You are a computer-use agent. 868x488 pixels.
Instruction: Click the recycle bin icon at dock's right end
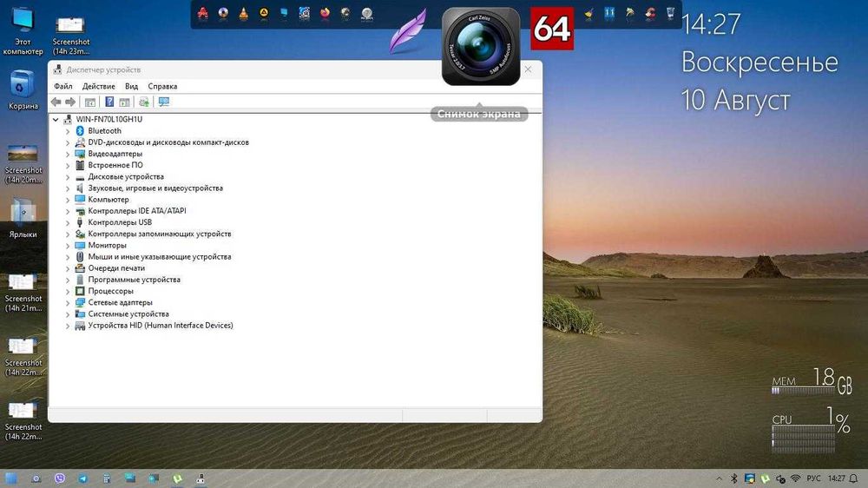pos(670,13)
